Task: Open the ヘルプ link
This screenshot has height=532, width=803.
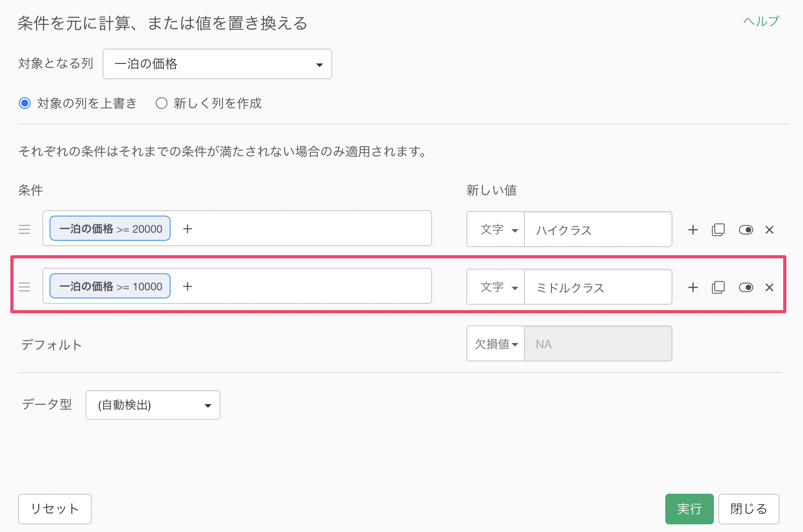Action: [x=761, y=21]
